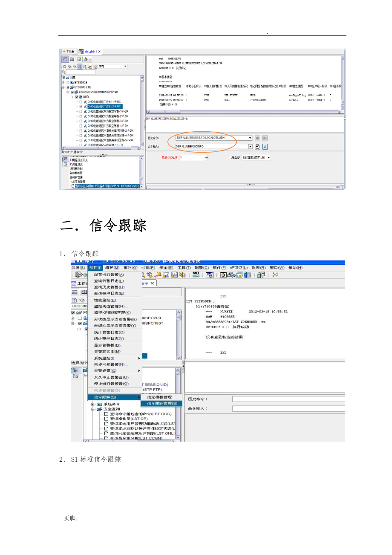Click the 历史命令 field in lower screenshot
The height and width of the screenshot is (555, 392).
288,399
